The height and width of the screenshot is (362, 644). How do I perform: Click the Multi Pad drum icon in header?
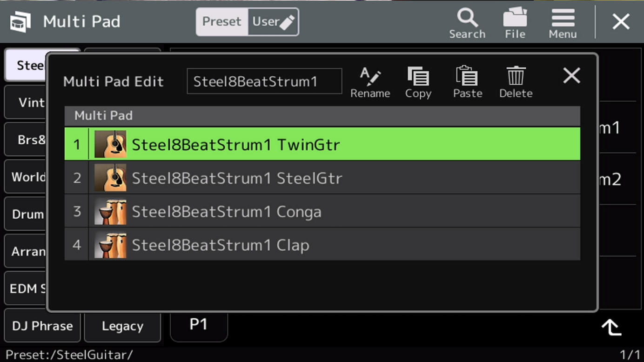tap(20, 22)
